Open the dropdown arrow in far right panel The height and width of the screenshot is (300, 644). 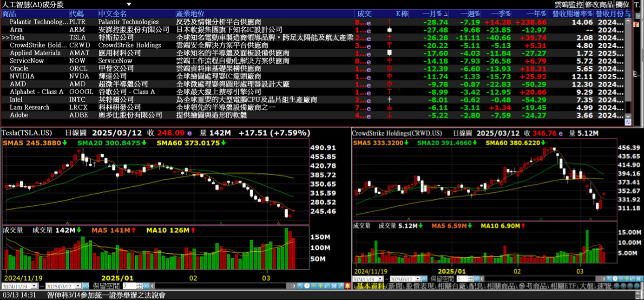pyautogui.click(x=638, y=16)
